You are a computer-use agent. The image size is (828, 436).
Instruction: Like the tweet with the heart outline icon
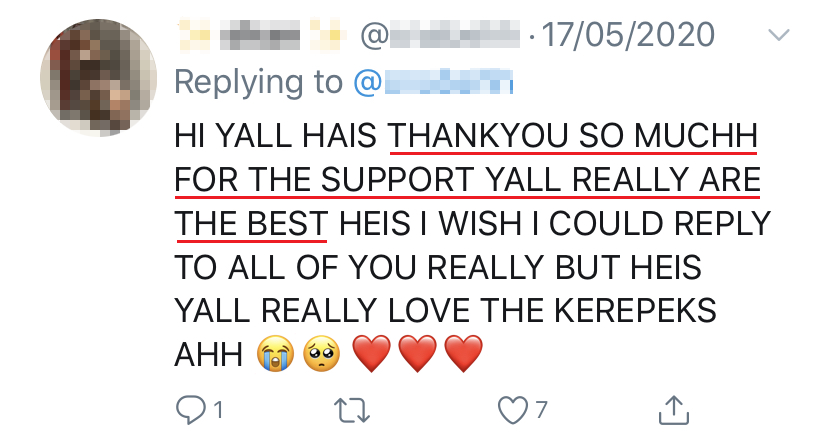pyautogui.click(x=512, y=408)
